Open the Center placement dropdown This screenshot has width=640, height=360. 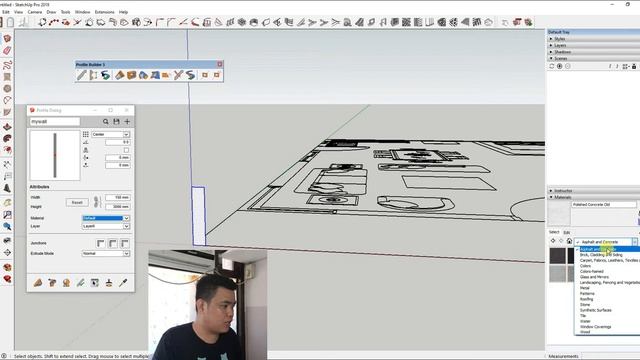click(111, 134)
